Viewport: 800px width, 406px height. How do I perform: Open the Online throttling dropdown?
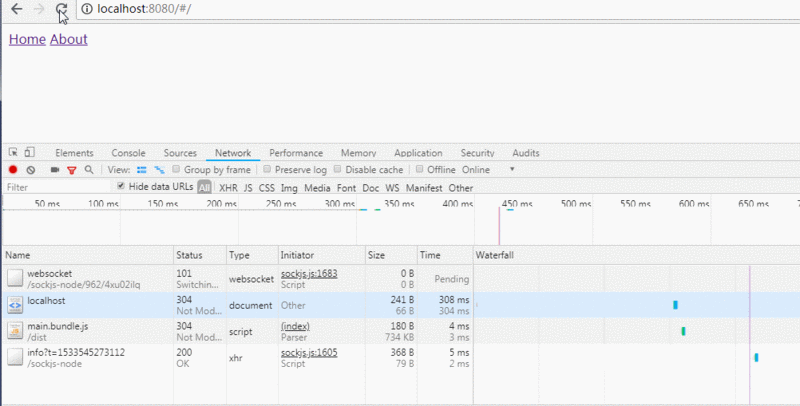point(488,170)
